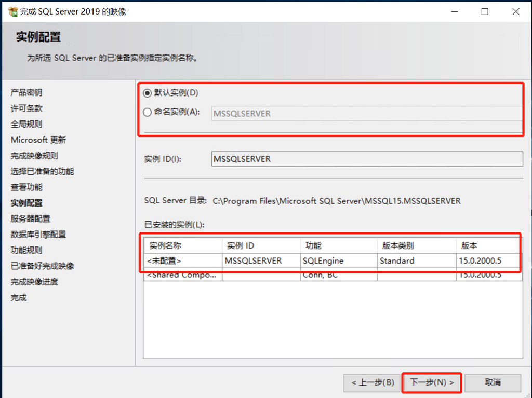Open the 产品密钥 step
This screenshot has height=398, width=532.
26,92
